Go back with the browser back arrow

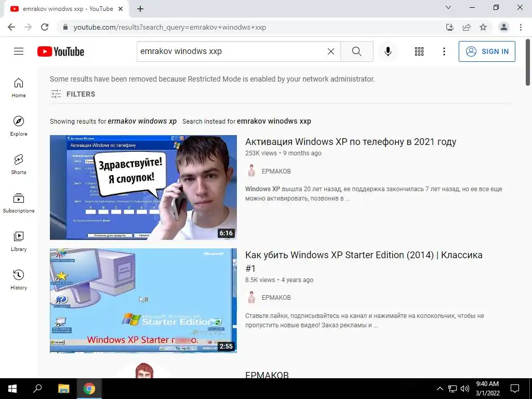click(11, 27)
